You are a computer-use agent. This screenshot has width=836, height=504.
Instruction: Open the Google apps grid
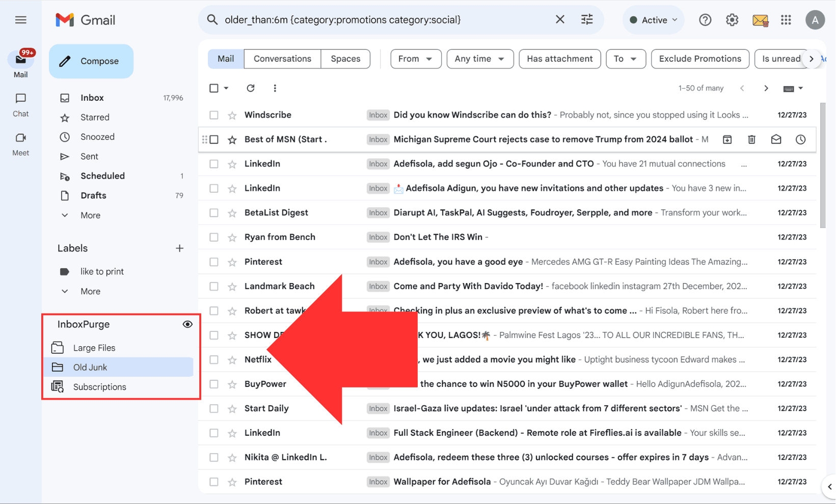click(x=786, y=20)
